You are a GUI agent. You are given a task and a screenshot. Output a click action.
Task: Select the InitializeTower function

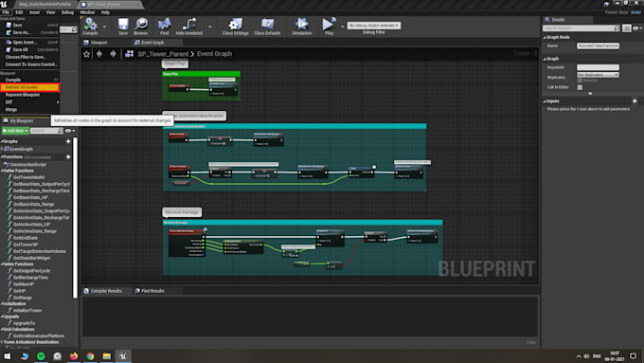[27, 310]
